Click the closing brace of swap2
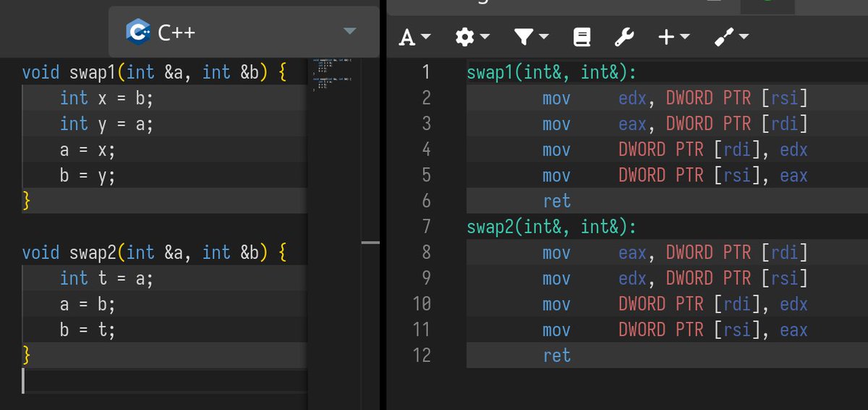868x410 pixels. [27, 355]
